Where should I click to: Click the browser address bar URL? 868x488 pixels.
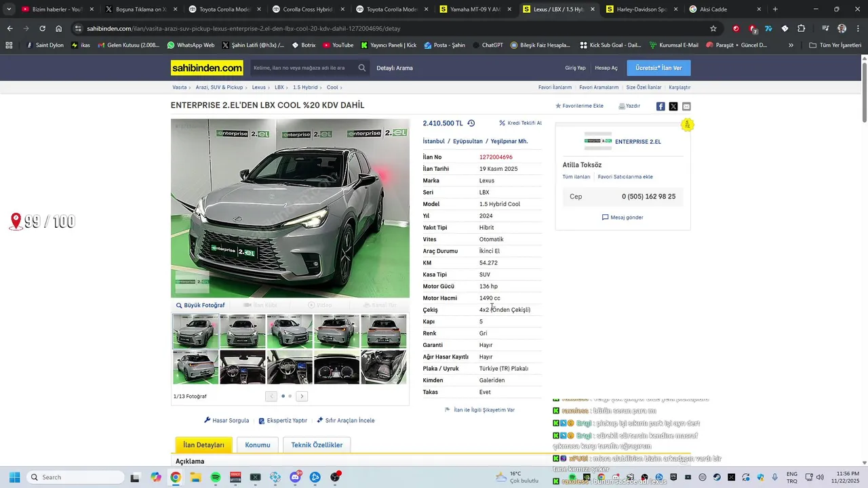pyautogui.click(x=243, y=28)
